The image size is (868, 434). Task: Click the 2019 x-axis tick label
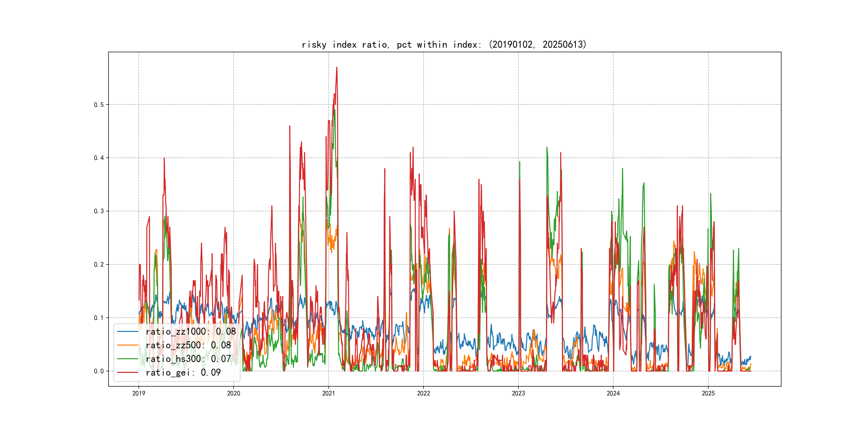click(139, 393)
